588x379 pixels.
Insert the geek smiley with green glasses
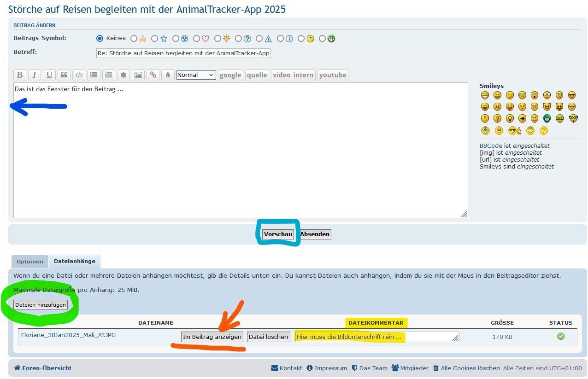[x=560, y=118]
